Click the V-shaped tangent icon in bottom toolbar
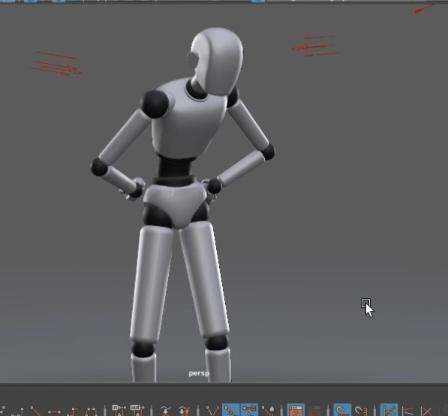Screen dimensions: 448x416 point(211,410)
